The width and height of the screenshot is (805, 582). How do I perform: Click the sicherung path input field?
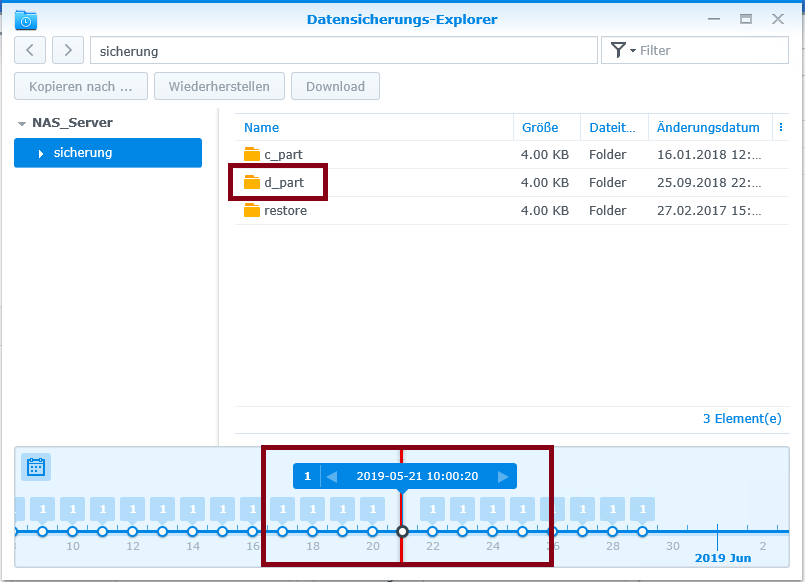(x=342, y=50)
